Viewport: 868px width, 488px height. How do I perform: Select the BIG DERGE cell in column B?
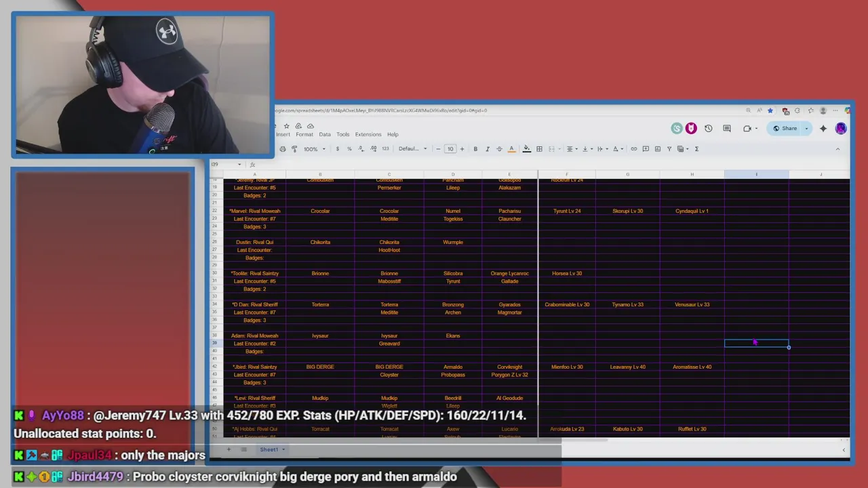pyautogui.click(x=320, y=367)
